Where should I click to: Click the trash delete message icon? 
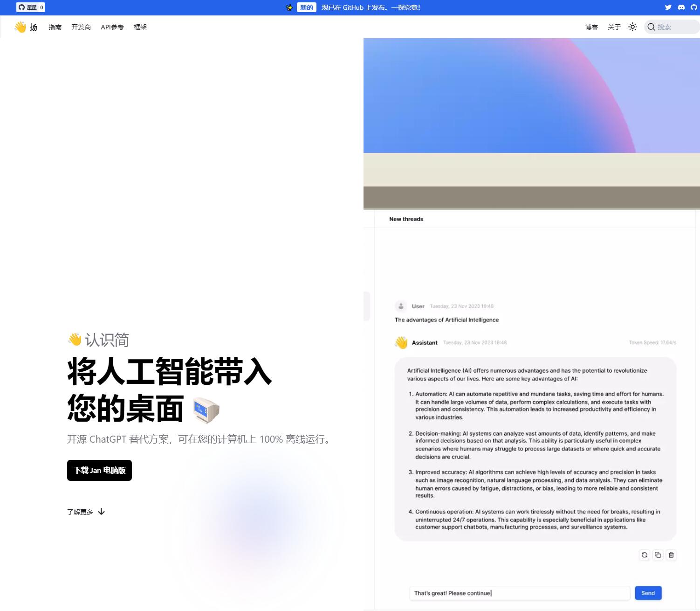click(671, 555)
